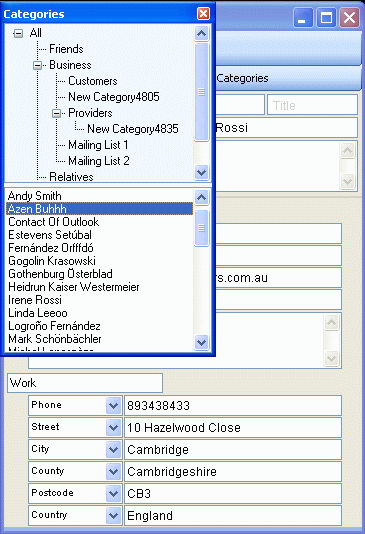This screenshot has width=365, height=534.
Task: Collapse the All tree node
Action: [18, 33]
